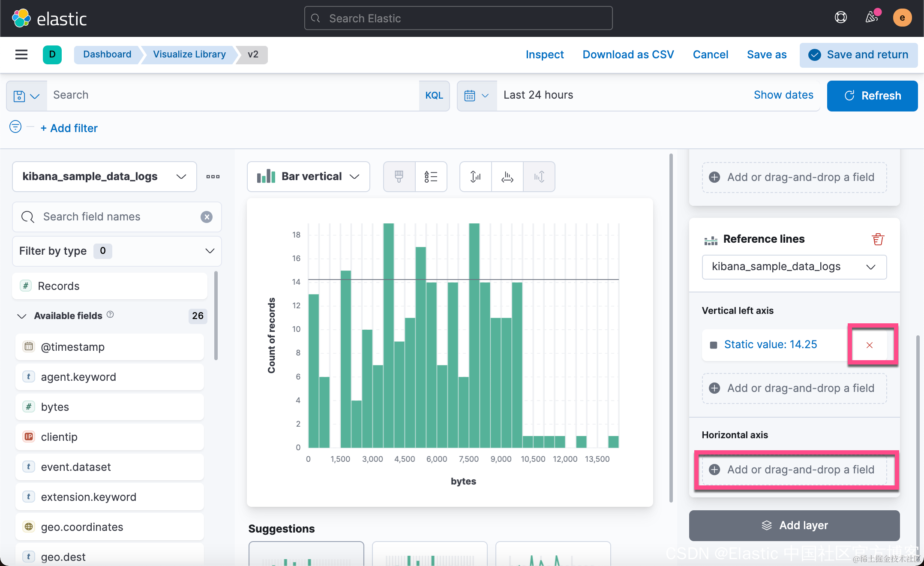Go to the Dashboard breadcrumb

[x=107, y=54]
